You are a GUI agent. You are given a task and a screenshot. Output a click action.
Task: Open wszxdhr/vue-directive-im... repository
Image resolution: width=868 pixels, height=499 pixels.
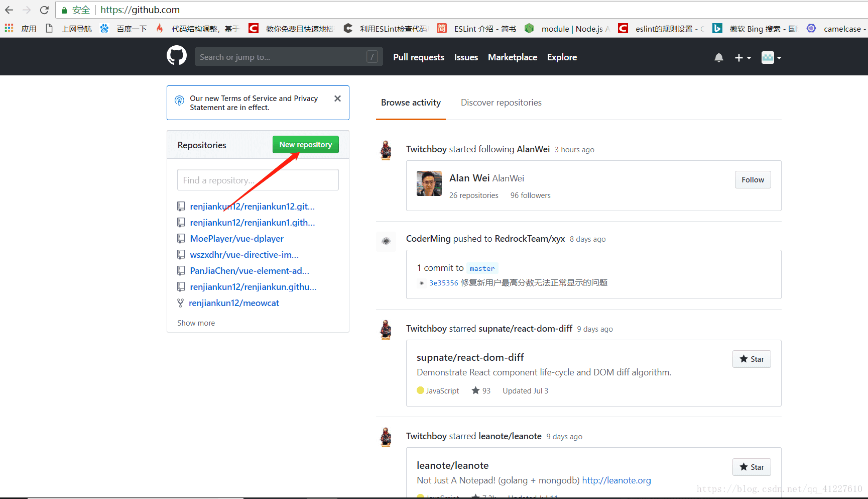(x=244, y=255)
